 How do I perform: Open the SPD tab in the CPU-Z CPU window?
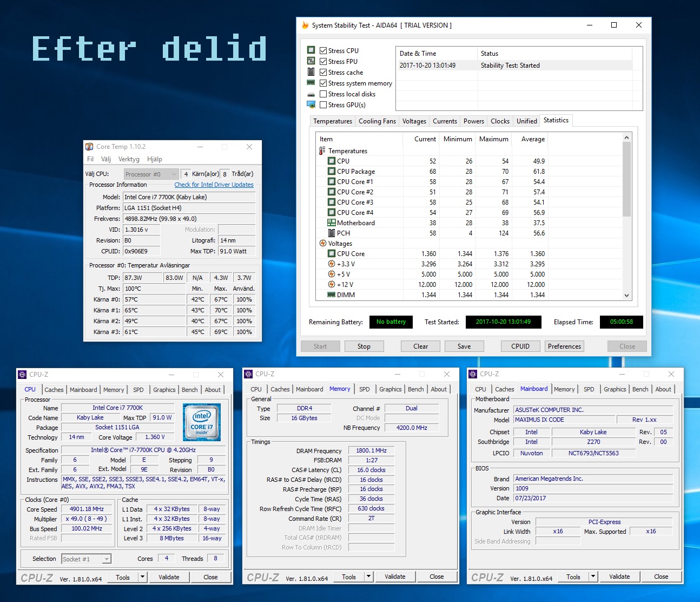[x=138, y=390]
